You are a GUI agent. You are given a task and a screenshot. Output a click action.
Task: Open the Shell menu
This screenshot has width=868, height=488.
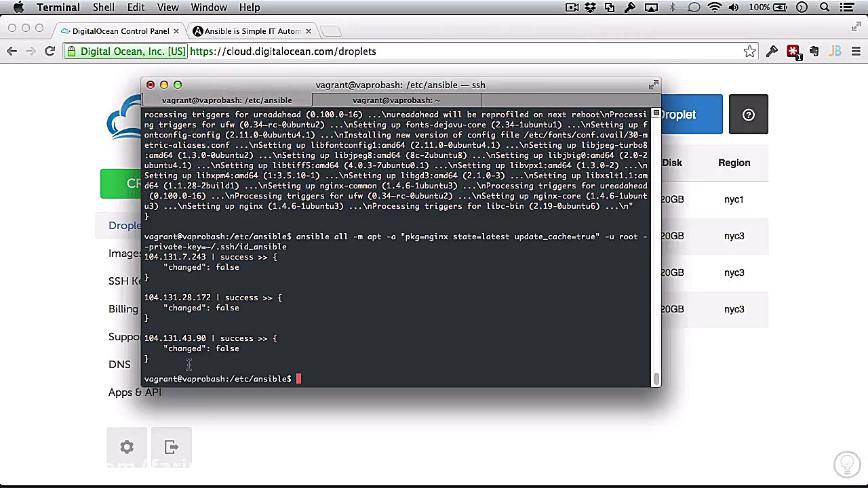[x=104, y=7]
